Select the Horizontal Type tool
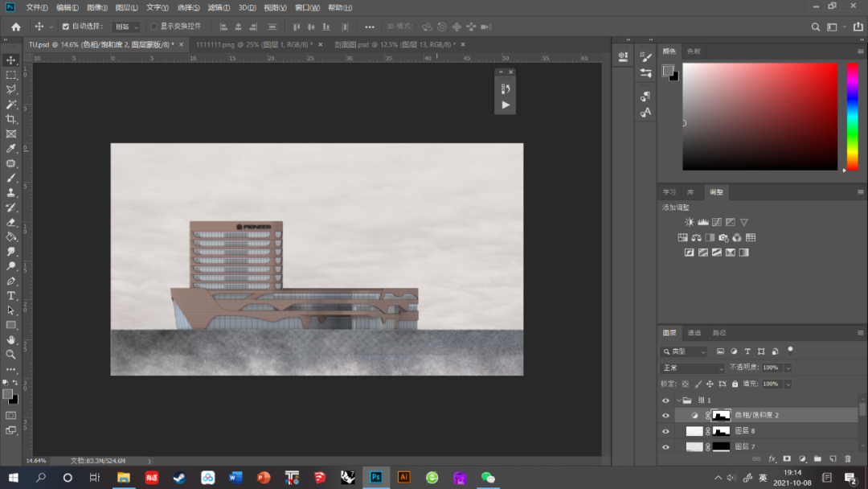868x489 pixels. point(11,296)
